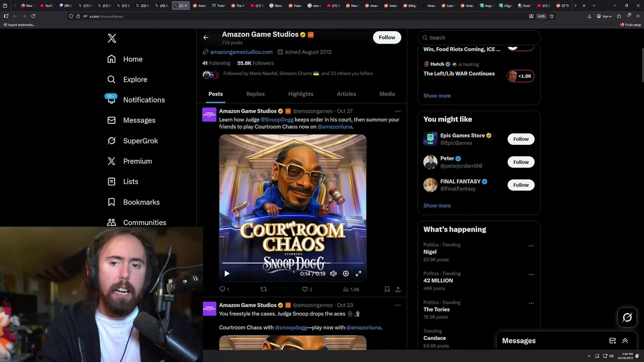The image size is (644, 362).
Task: Click the @SnoopDogg mention link
Action: (x=277, y=120)
